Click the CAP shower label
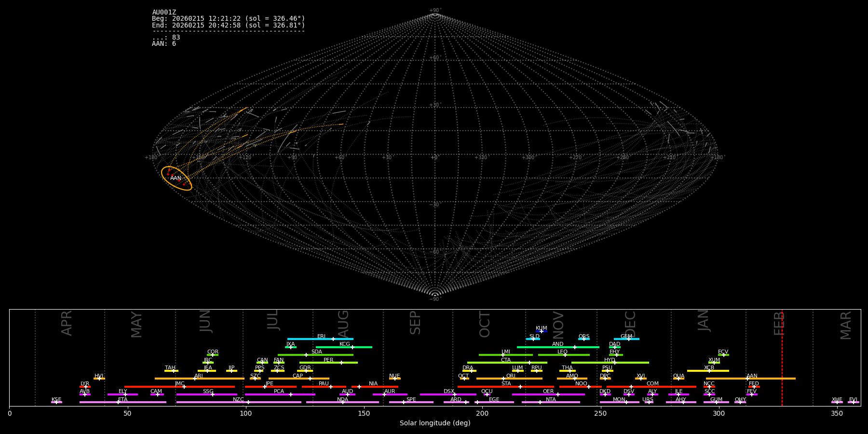The image size is (868, 434). 298,376
